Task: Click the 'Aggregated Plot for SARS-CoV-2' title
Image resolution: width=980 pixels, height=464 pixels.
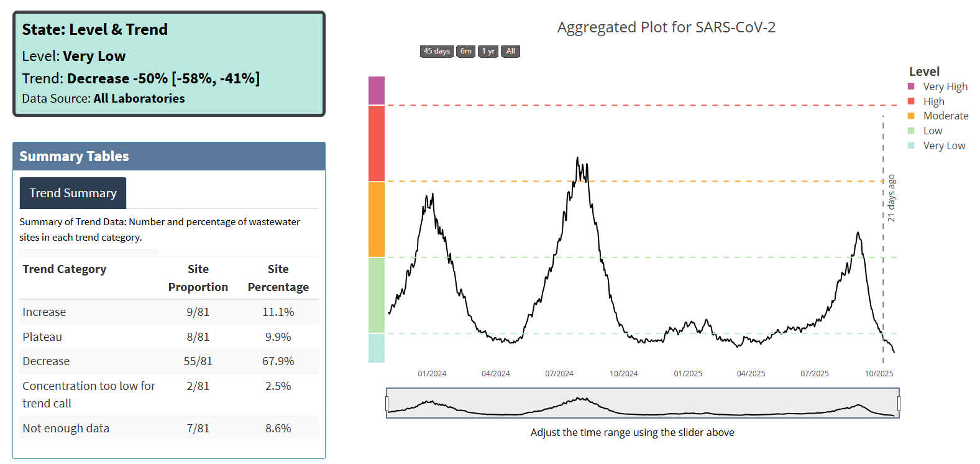Action: (666, 27)
